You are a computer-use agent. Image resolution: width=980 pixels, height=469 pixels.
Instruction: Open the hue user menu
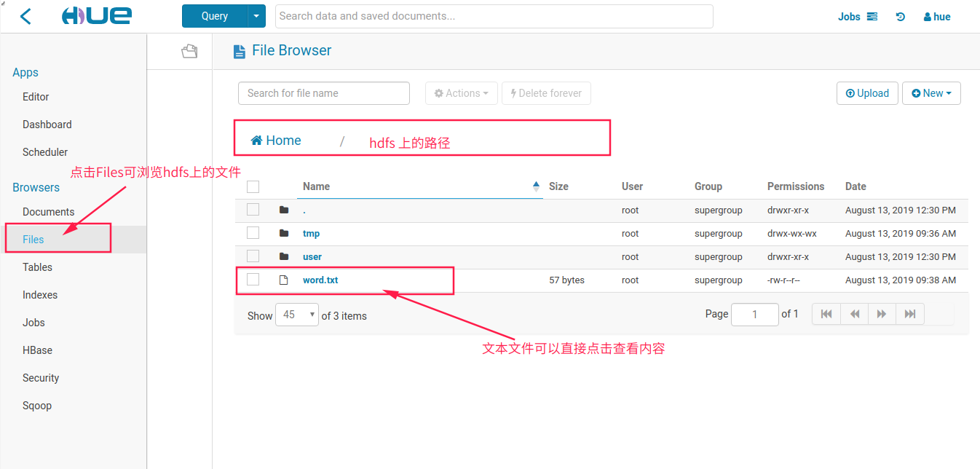click(x=937, y=17)
